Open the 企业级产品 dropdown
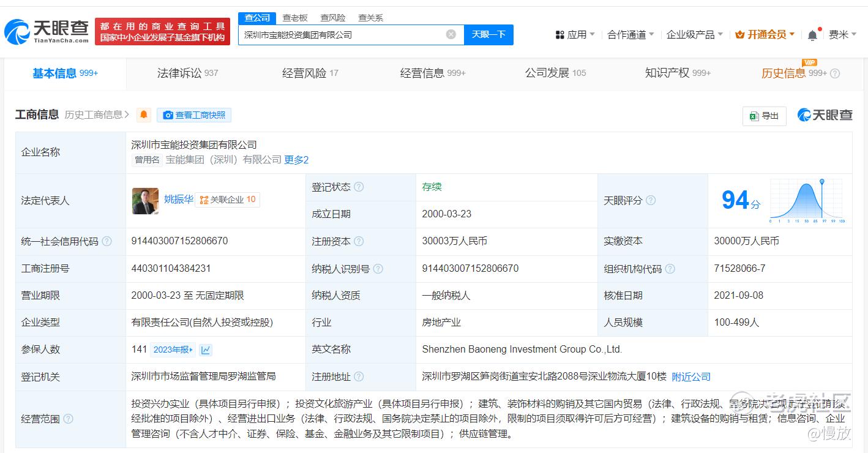The height and width of the screenshot is (453, 868). click(695, 35)
